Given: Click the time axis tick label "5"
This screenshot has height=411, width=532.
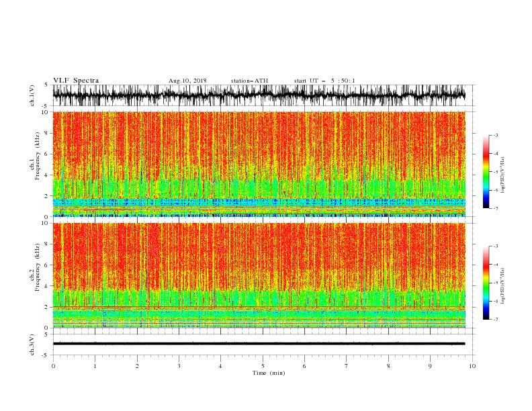Looking at the screenshot, I should click(x=263, y=366).
